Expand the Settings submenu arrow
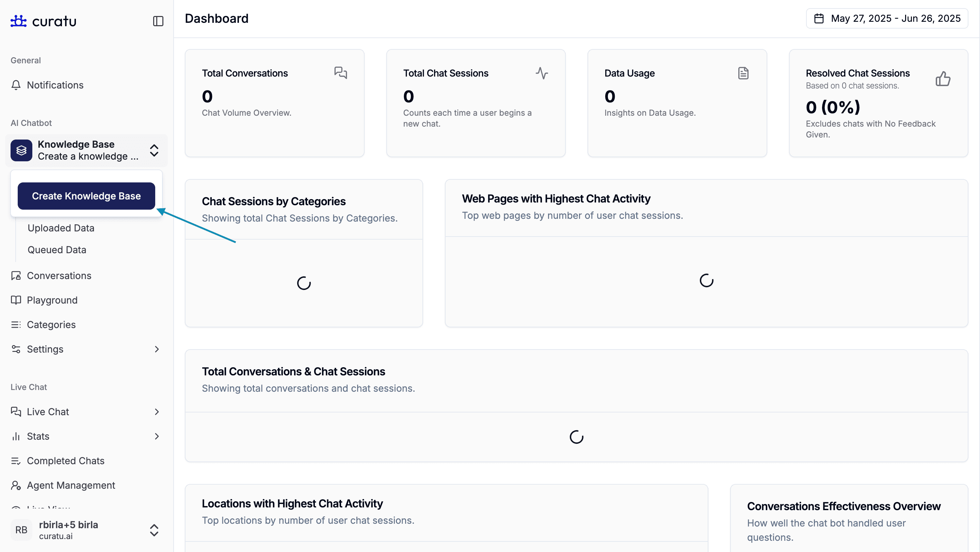980x552 pixels. coord(157,349)
